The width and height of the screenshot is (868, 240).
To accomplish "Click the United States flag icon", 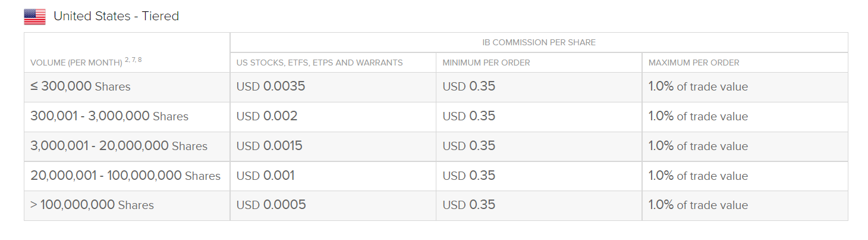I will tap(34, 17).
